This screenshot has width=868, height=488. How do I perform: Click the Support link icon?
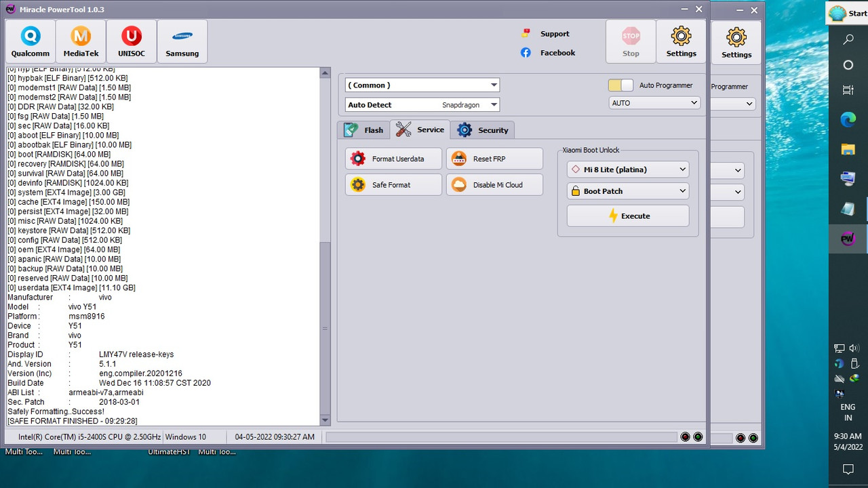click(x=526, y=33)
